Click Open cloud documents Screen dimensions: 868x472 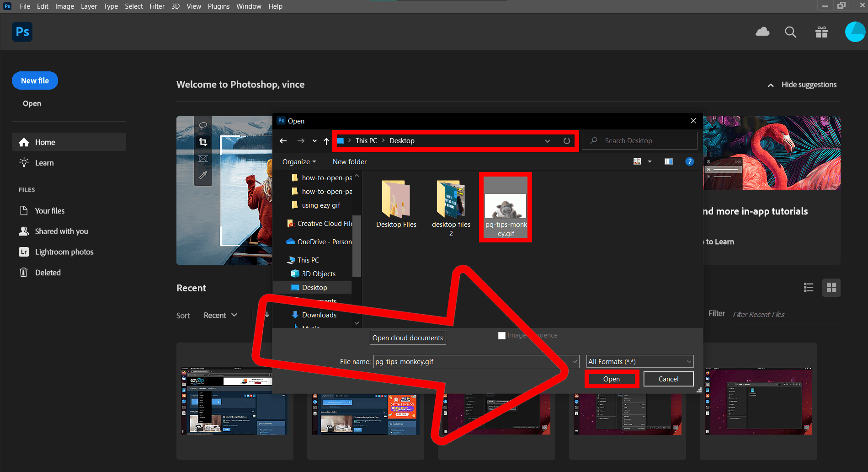point(407,338)
